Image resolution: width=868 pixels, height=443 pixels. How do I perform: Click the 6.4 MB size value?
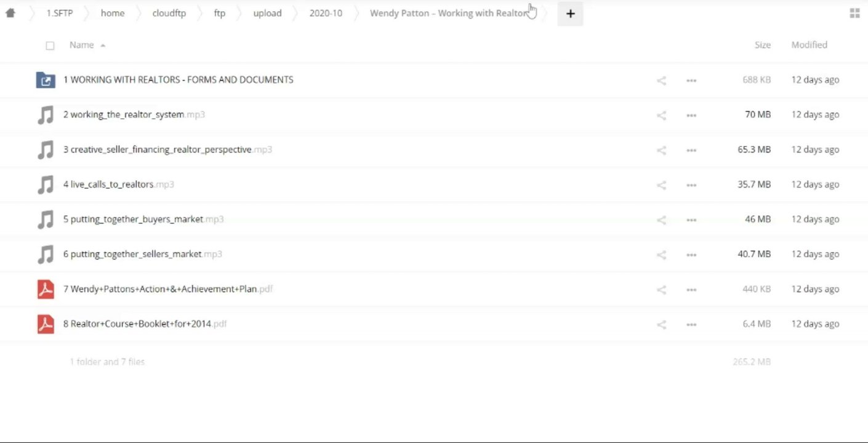757,324
